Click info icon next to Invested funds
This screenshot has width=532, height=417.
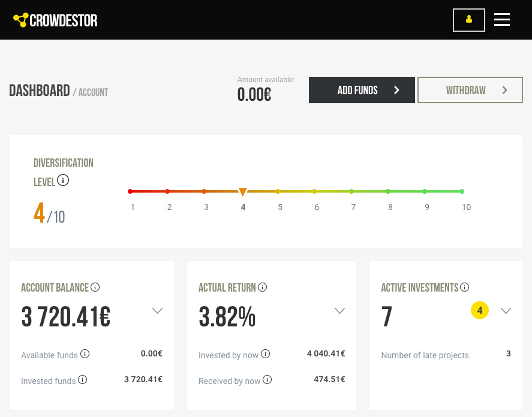pos(83,380)
